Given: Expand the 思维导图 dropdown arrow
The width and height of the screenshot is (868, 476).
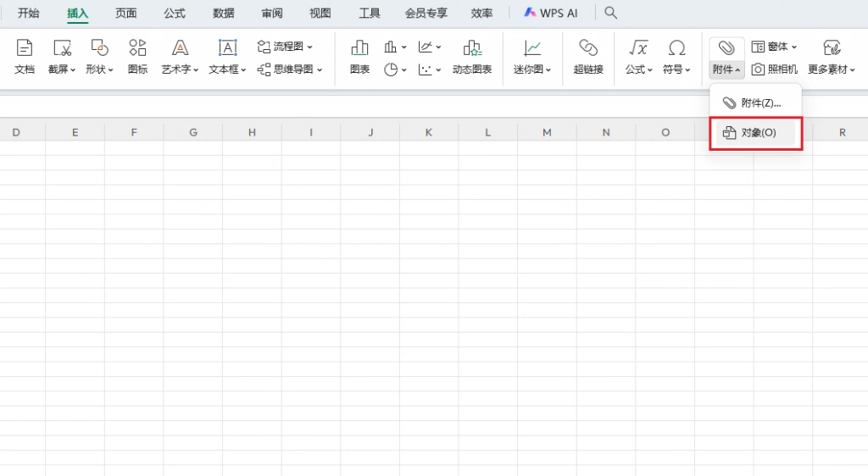Looking at the screenshot, I should coord(320,69).
